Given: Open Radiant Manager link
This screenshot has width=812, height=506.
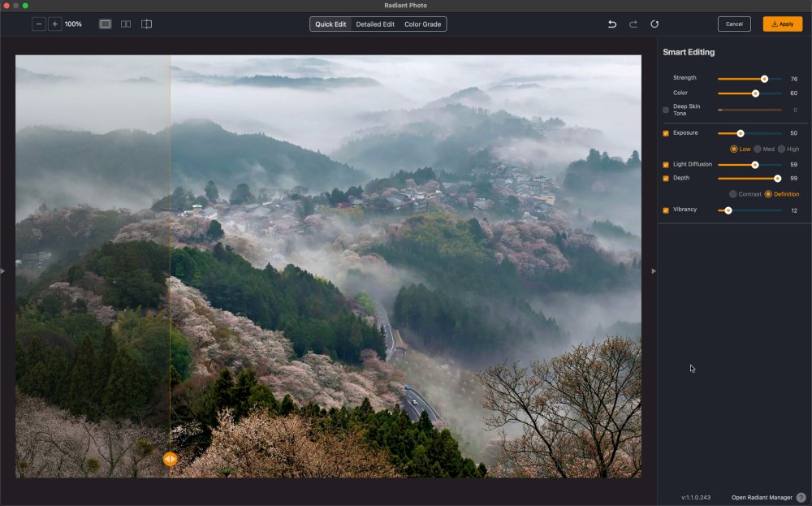Looking at the screenshot, I should [762, 497].
